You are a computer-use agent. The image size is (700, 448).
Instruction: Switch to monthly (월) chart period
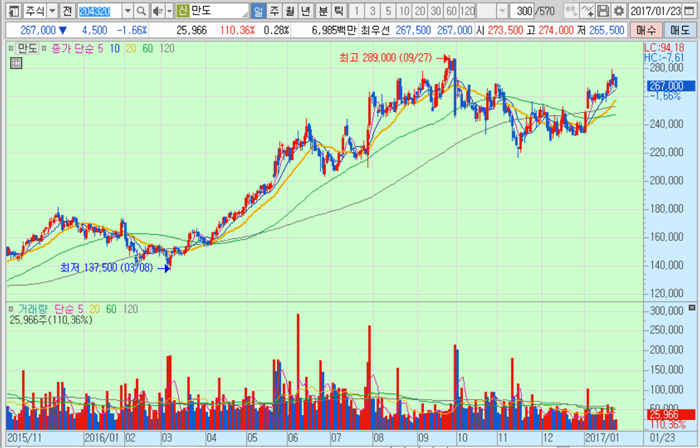290,10
